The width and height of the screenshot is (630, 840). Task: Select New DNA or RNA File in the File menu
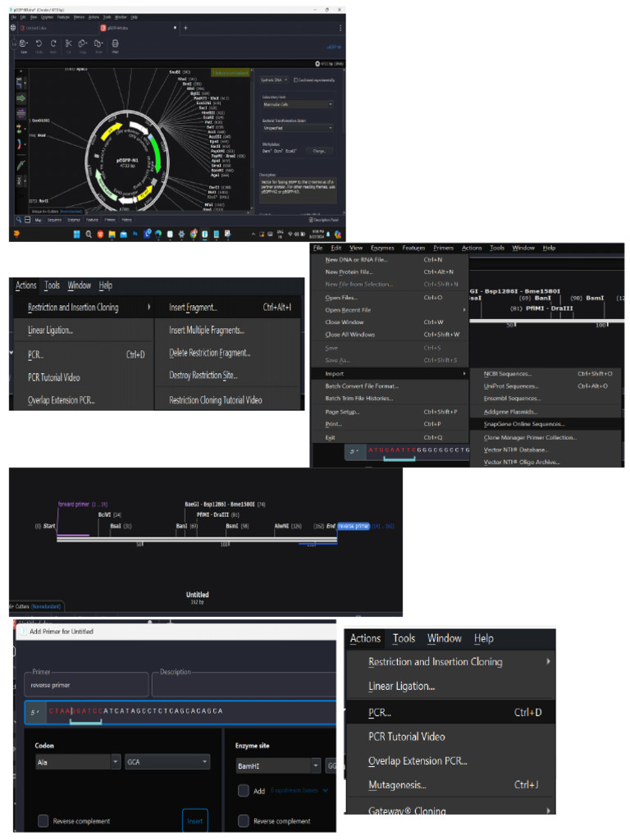tap(390, 259)
